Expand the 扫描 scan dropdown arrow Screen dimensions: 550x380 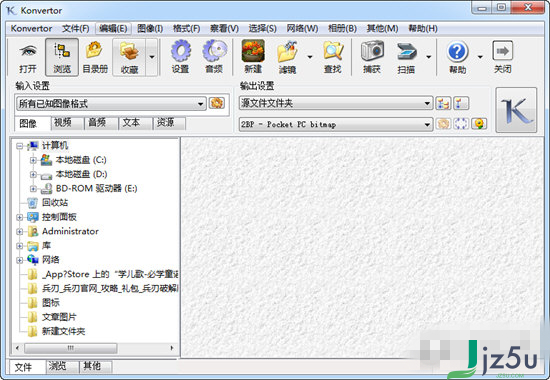[429, 56]
